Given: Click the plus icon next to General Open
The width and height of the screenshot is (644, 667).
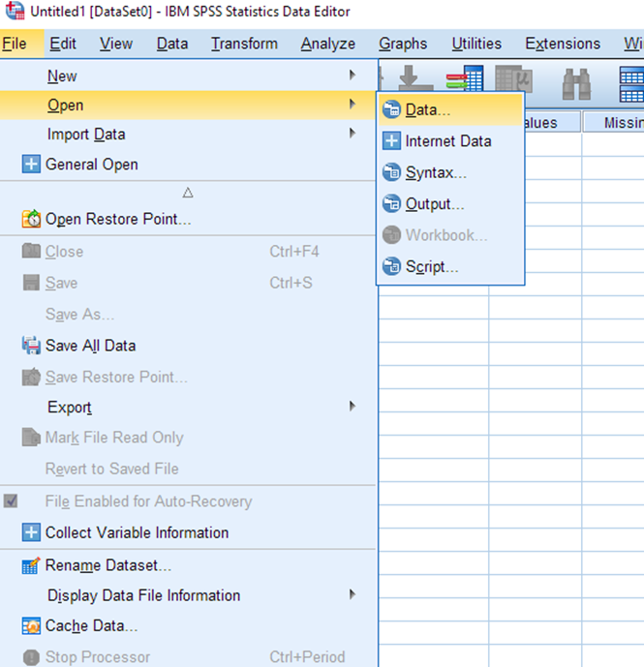Looking at the screenshot, I should click(31, 165).
